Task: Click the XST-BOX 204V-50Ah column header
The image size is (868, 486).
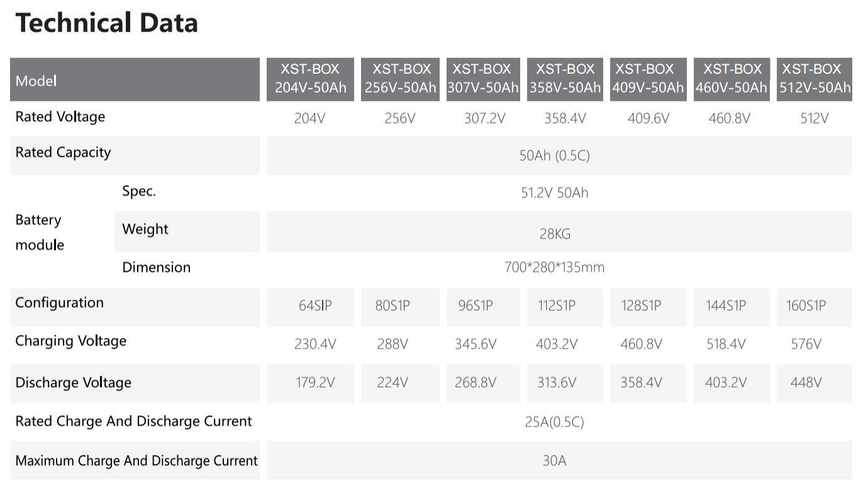Action: coord(310,79)
